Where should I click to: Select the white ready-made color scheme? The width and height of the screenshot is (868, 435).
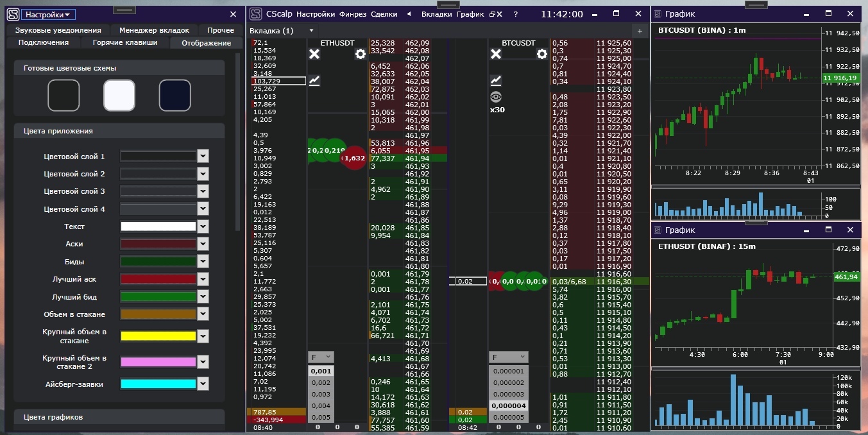119,96
